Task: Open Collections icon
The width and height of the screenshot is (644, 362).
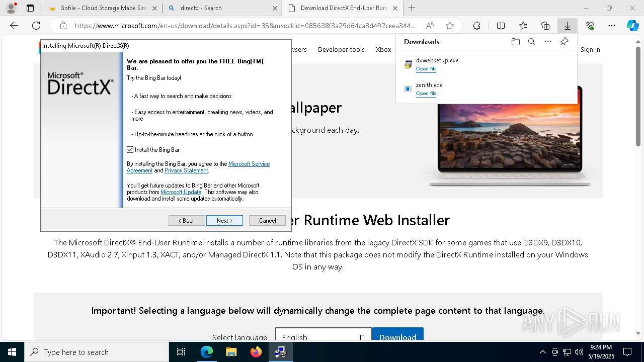Action: click(x=545, y=26)
